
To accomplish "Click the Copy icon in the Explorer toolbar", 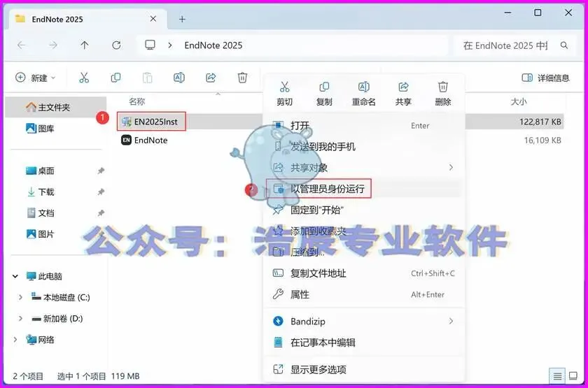I will click(x=116, y=78).
